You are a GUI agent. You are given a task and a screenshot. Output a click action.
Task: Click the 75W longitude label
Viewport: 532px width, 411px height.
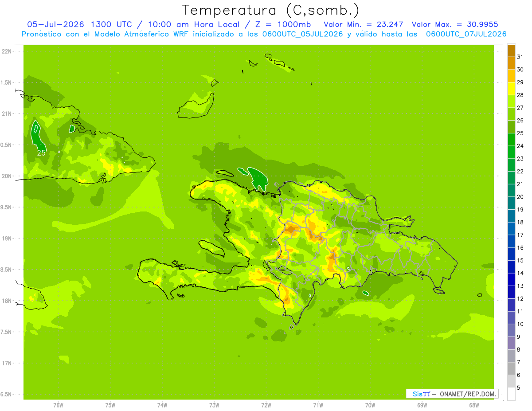pyautogui.click(x=110, y=405)
